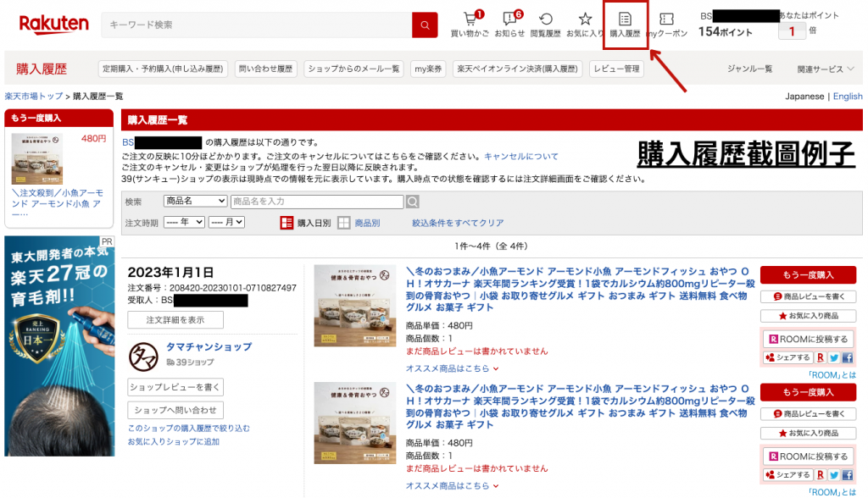Click the keyword search input field
This screenshot has width=868, height=498.
point(256,25)
